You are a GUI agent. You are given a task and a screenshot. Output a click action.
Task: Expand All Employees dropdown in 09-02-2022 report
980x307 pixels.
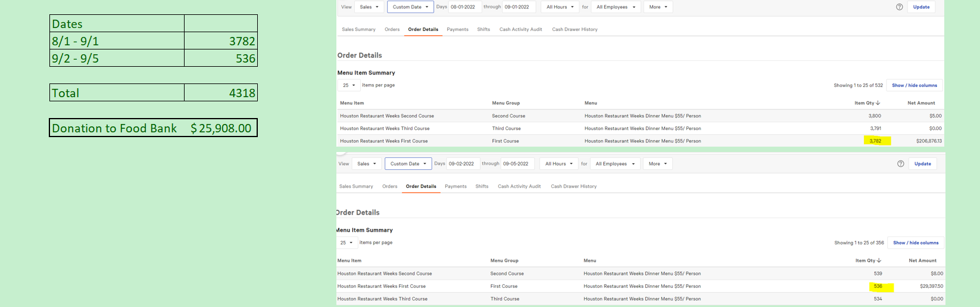coord(615,164)
